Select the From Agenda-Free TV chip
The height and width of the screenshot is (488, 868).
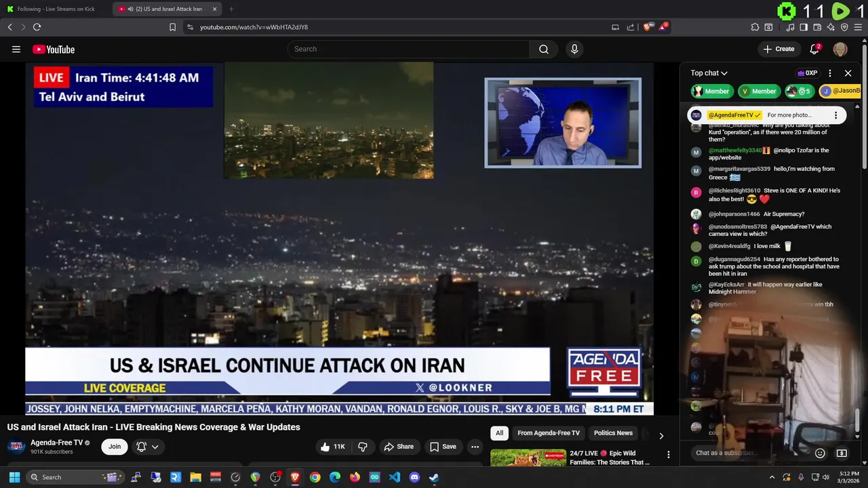[549, 433]
